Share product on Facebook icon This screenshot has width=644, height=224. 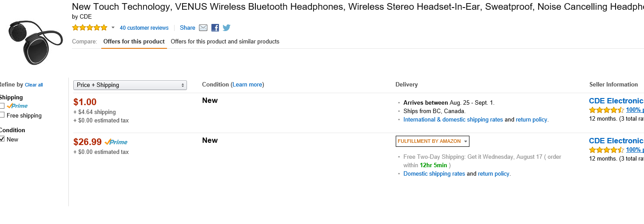coord(215,28)
